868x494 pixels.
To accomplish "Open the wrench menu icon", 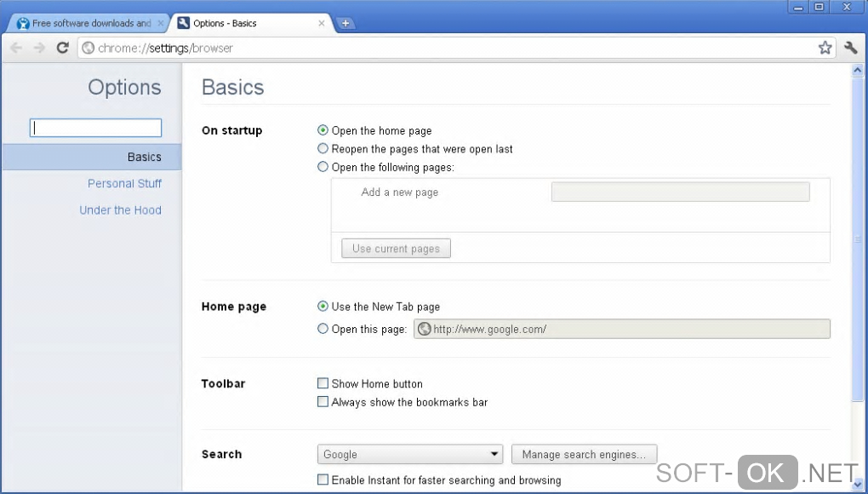I will pos(850,48).
